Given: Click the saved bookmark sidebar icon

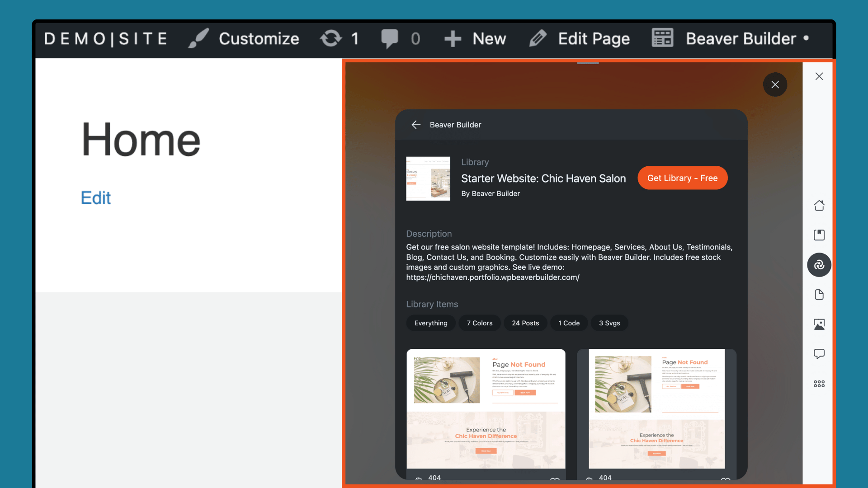Looking at the screenshot, I should pyautogui.click(x=819, y=235).
